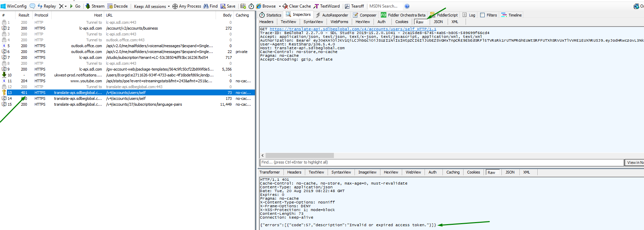
Task: Select session 7 /studio/subscription row
Action: click(x=128, y=57)
